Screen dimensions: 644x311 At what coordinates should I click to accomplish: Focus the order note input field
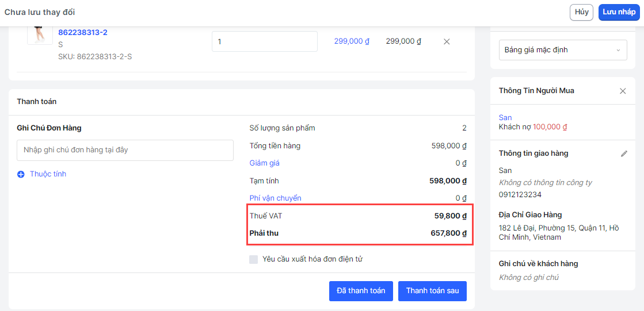pos(125,150)
